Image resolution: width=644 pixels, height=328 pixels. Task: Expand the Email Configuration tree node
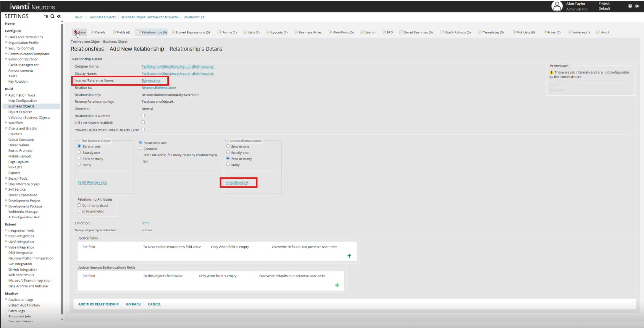(x=6, y=59)
